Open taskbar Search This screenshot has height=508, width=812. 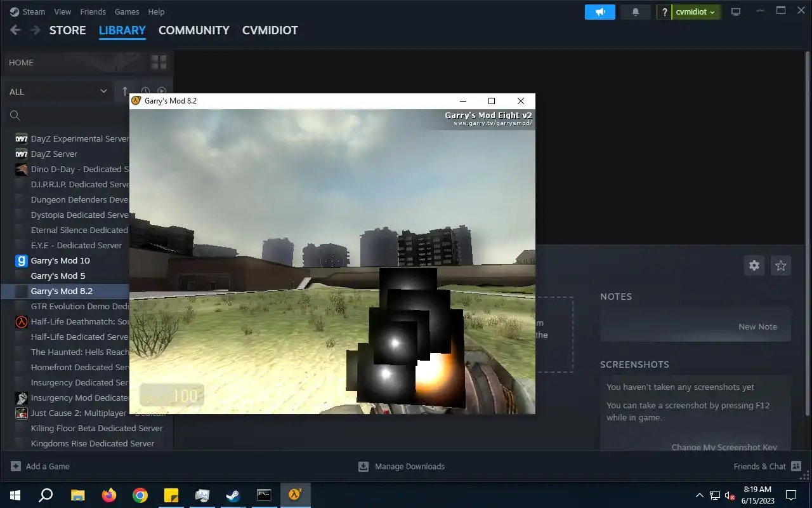tap(46, 495)
